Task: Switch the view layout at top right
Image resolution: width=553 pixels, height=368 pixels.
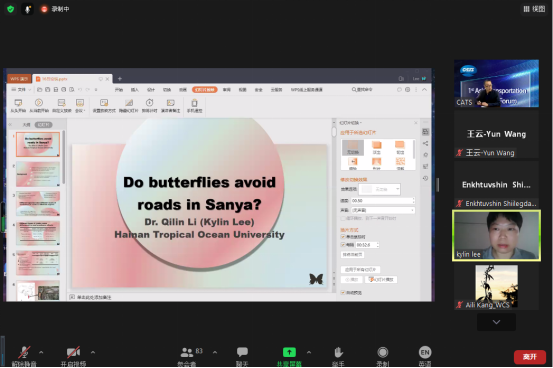Action: (x=534, y=9)
